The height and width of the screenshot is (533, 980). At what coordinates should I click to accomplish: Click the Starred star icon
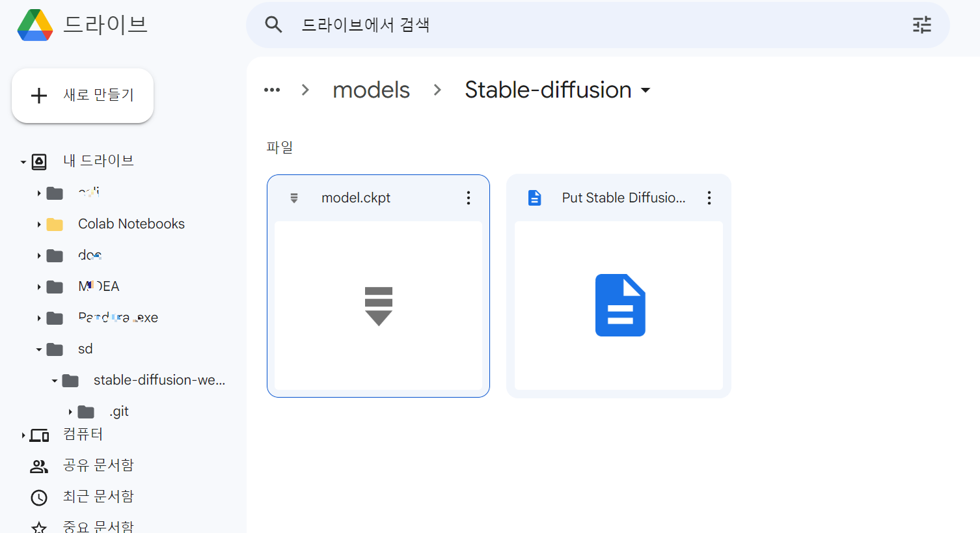39,527
